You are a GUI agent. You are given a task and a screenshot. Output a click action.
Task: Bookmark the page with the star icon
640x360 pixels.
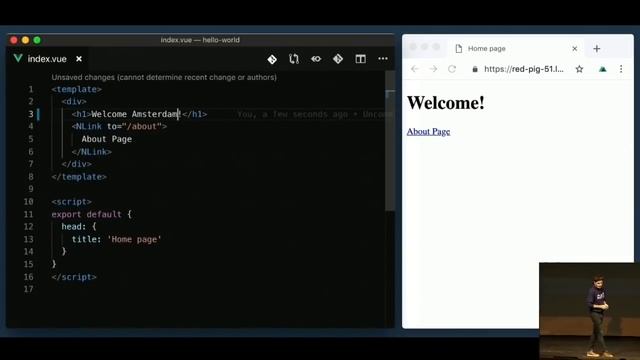[x=579, y=69]
